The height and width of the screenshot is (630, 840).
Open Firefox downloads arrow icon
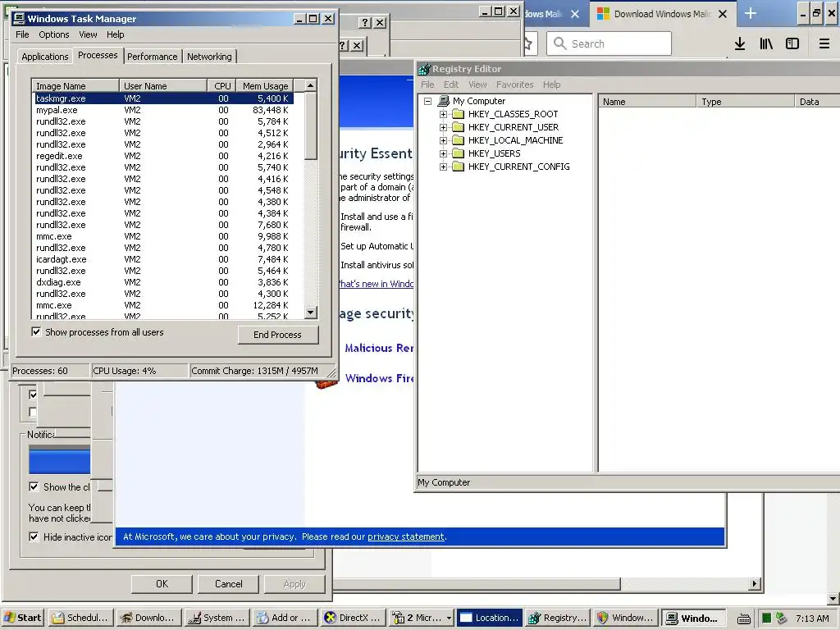pos(740,44)
